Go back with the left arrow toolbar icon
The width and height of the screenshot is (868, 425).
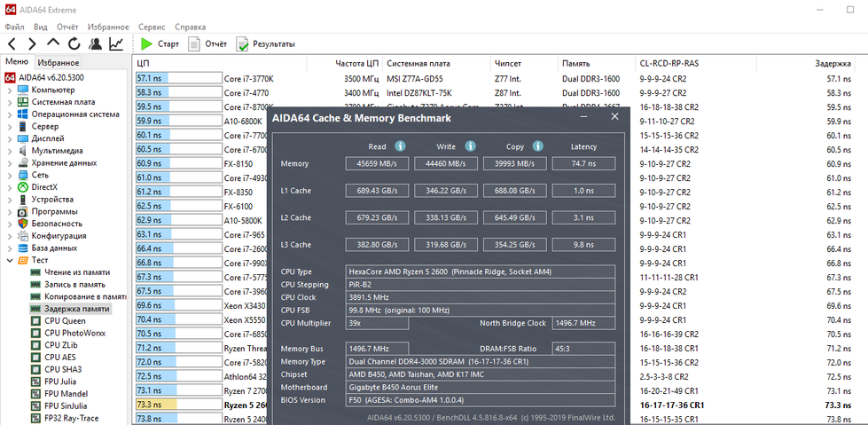click(12, 43)
